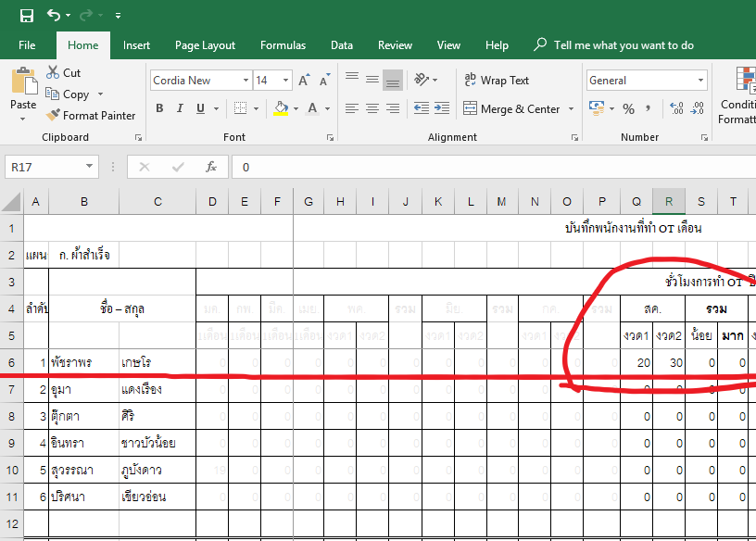Click the Percent Style icon
This screenshot has width=756, height=541.
[628, 109]
